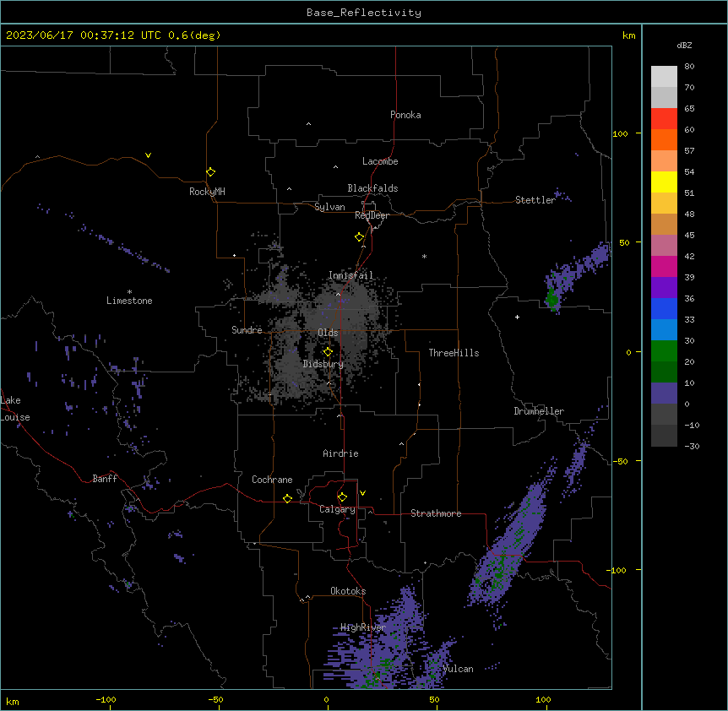Select the magenta 39-42 dBZ legend swatch
This screenshot has height=711, width=728.
point(664,266)
